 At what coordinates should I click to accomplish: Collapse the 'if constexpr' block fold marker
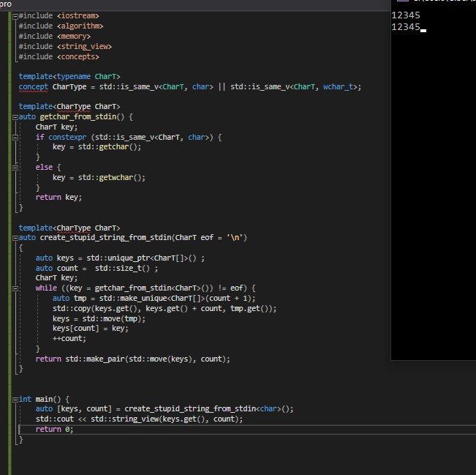coord(15,138)
